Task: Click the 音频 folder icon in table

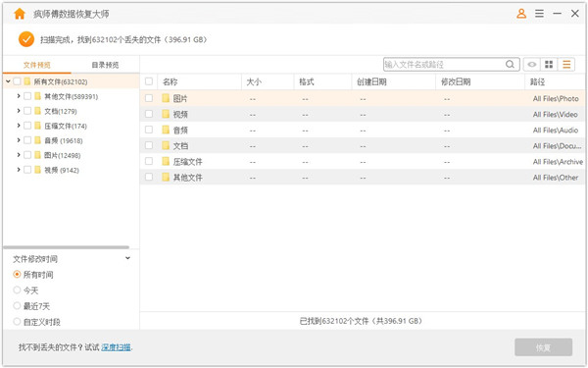Action: pos(166,130)
